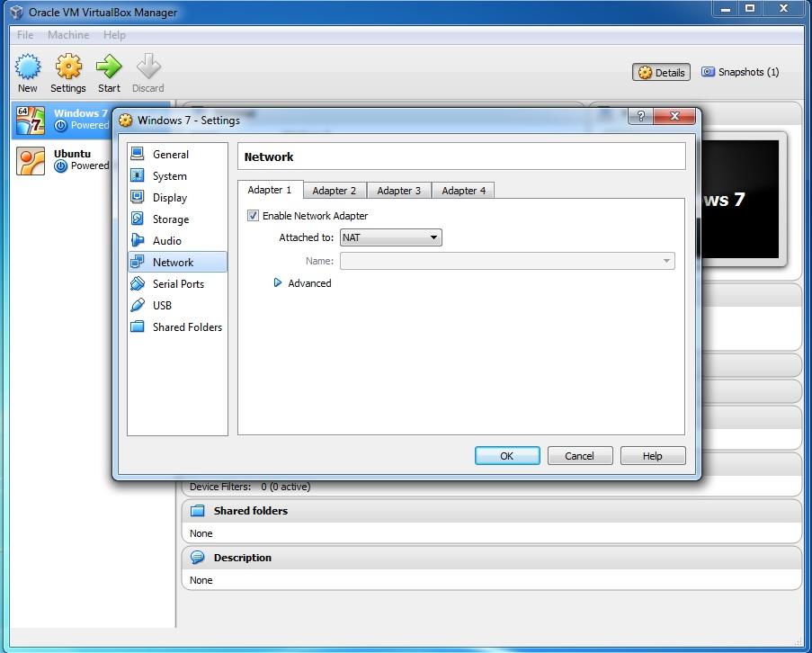Expand the Advanced network options

(x=302, y=282)
